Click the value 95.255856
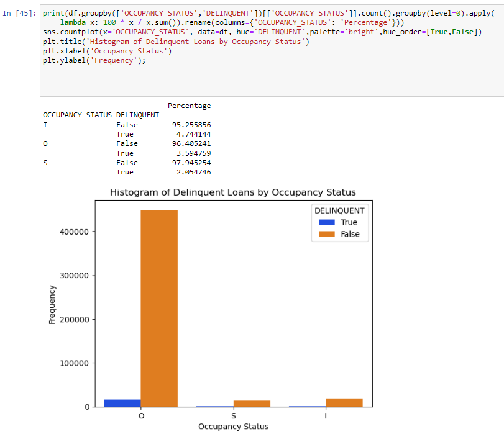This screenshot has height=434, width=504. pyautogui.click(x=191, y=125)
